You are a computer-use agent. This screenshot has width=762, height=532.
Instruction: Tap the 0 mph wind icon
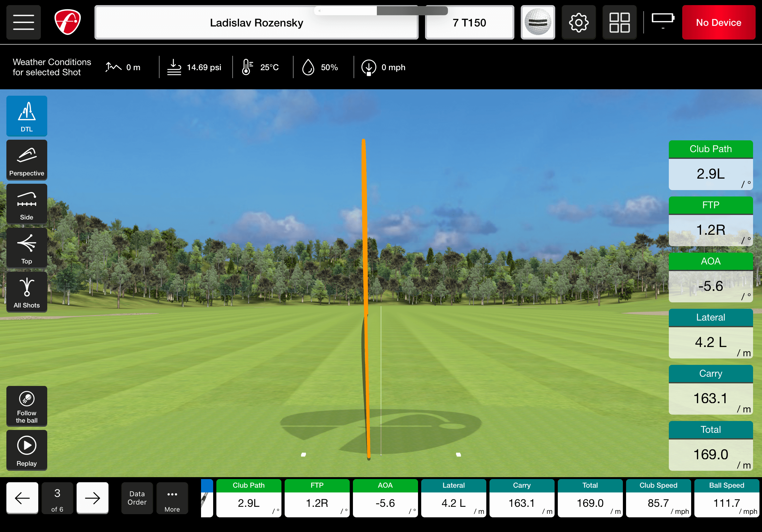coord(369,67)
